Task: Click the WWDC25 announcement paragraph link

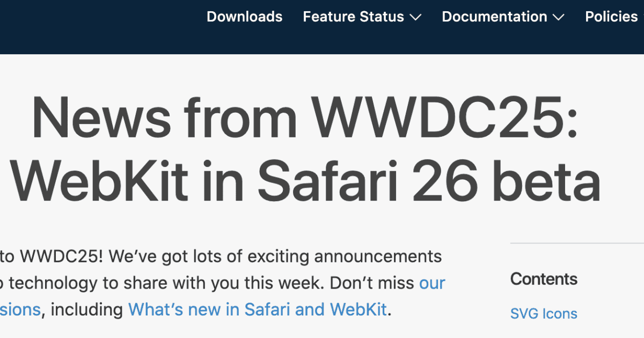Action: 433,283
